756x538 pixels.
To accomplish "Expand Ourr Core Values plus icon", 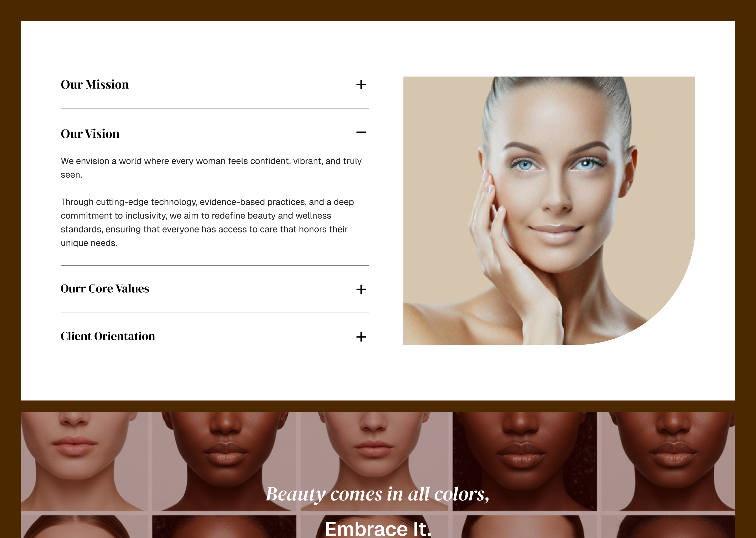I will pyautogui.click(x=361, y=289).
